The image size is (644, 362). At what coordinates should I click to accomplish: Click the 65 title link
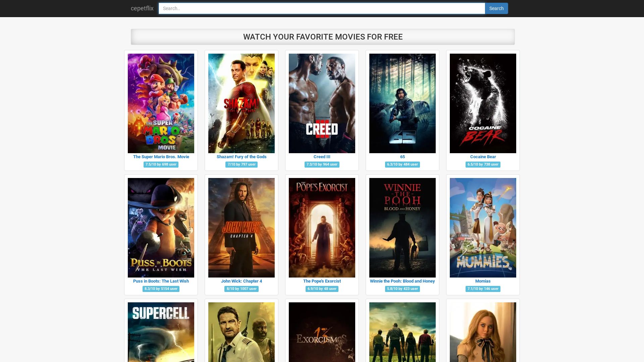pyautogui.click(x=402, y=157)
